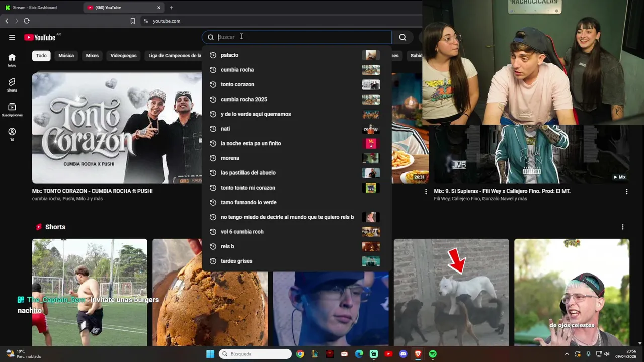
Task: Choose 'morena' search suggestion
Action: click(297, 158)
